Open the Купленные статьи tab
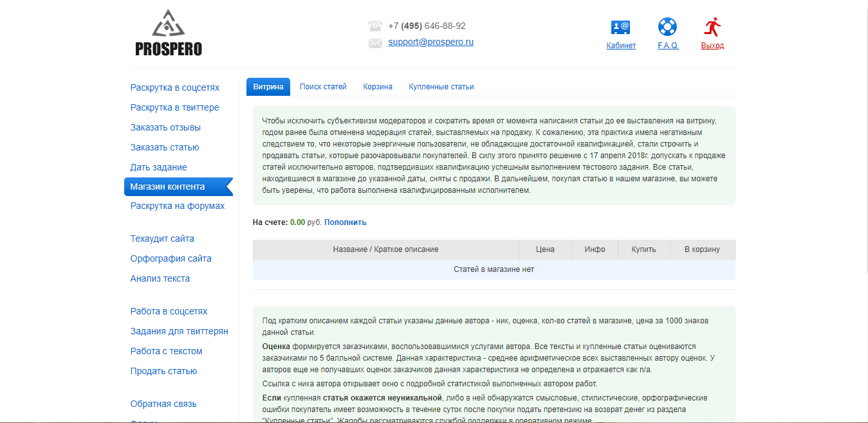 tap(441, 87)
